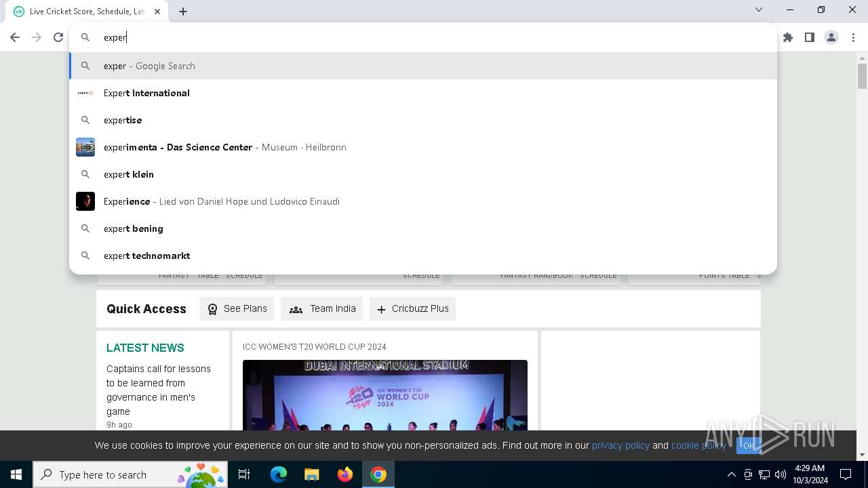Pick the 'expertise' search suggestion
Viewport: 868px width, 488px height.
(423, 120)
